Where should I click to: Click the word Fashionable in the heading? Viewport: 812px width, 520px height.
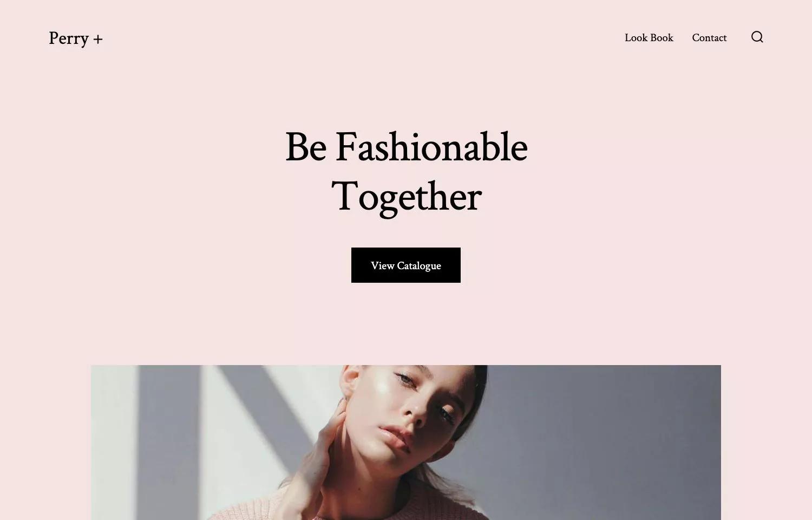tap(431, 147)
